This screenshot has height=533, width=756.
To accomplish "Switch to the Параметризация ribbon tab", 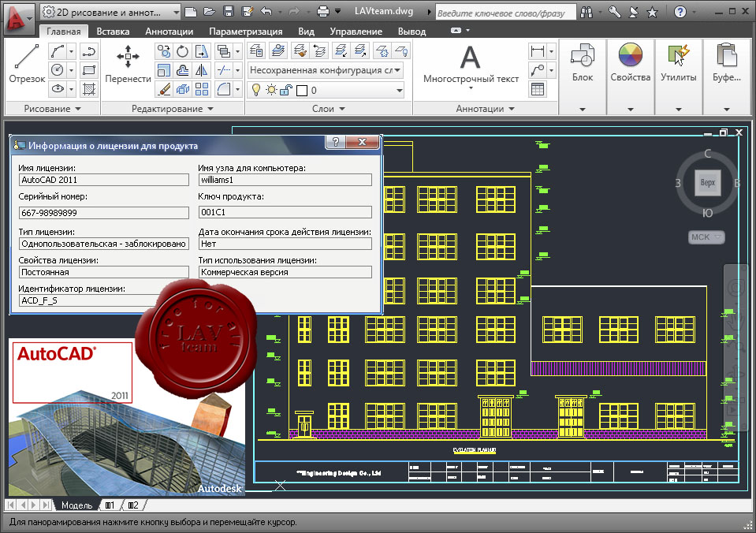I will (246, 32).
